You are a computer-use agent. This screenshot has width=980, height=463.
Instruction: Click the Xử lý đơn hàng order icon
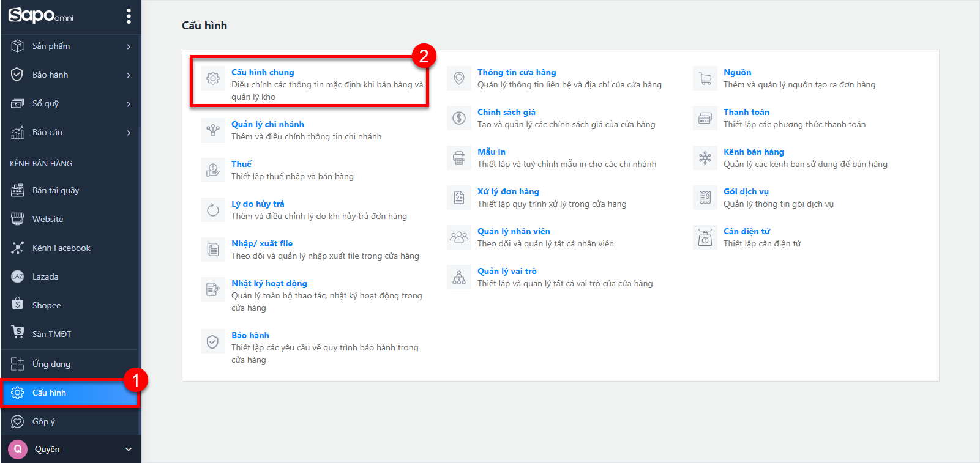coord(459,198)
